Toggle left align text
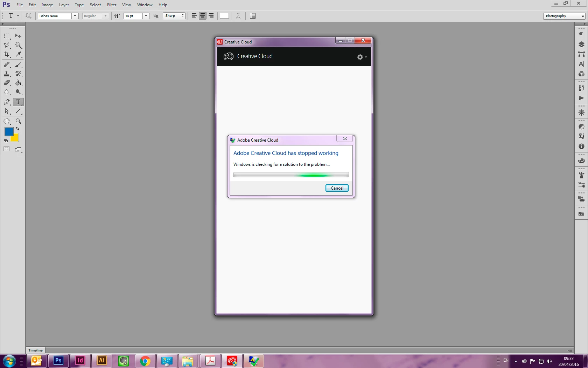Image resolution: width=588 pixels, height=368 pixels. (194, 16)
